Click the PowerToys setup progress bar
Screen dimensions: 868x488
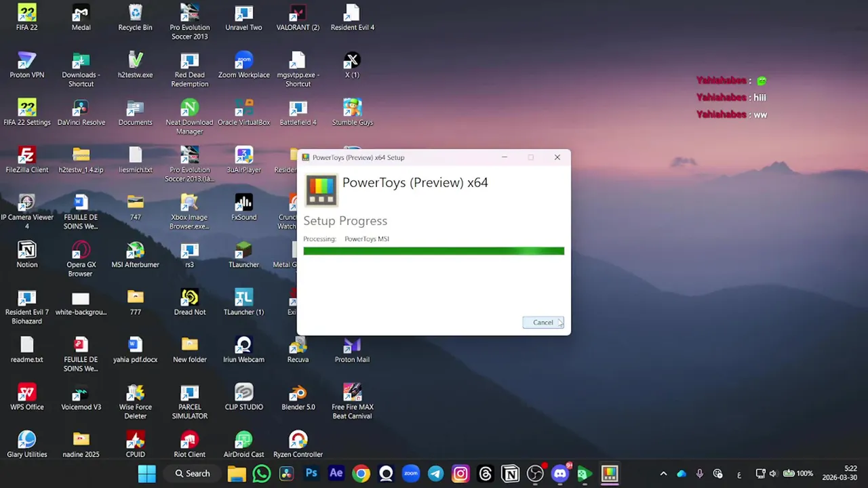click(434, 251)
